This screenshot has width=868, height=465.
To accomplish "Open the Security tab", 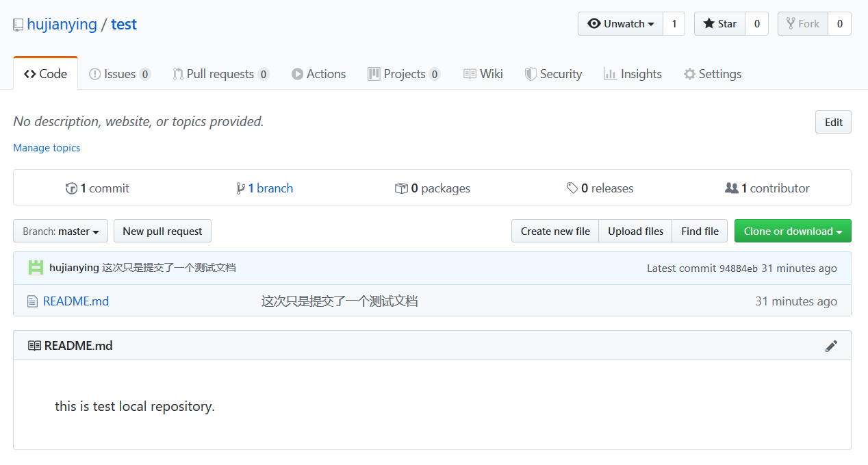I will (553, 74).
